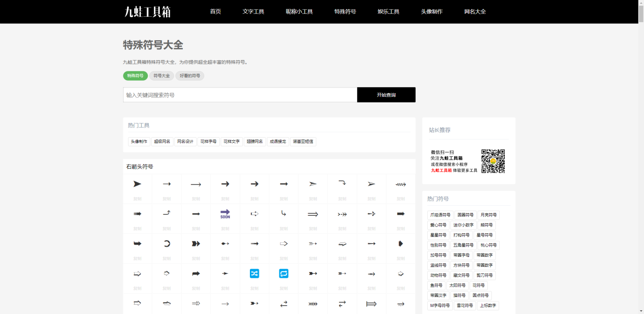Click a 复制 button under an arrow symbol

point(138,199)
